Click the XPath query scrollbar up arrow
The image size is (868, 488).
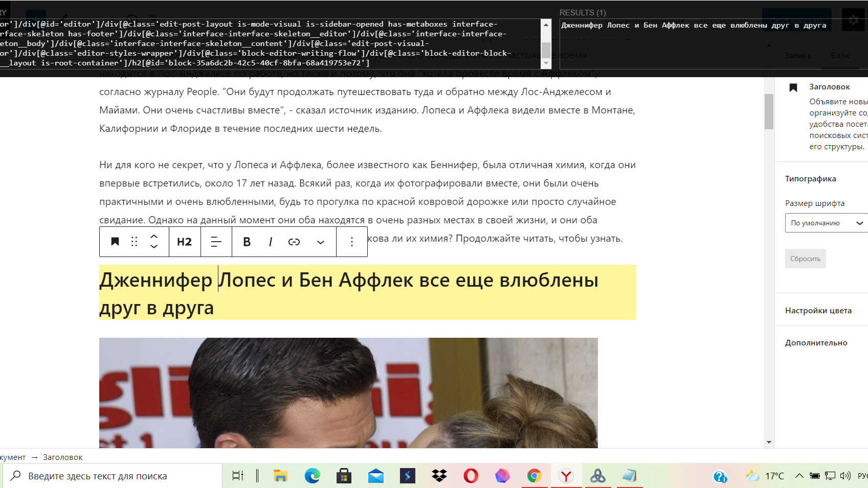click(546, 24)
